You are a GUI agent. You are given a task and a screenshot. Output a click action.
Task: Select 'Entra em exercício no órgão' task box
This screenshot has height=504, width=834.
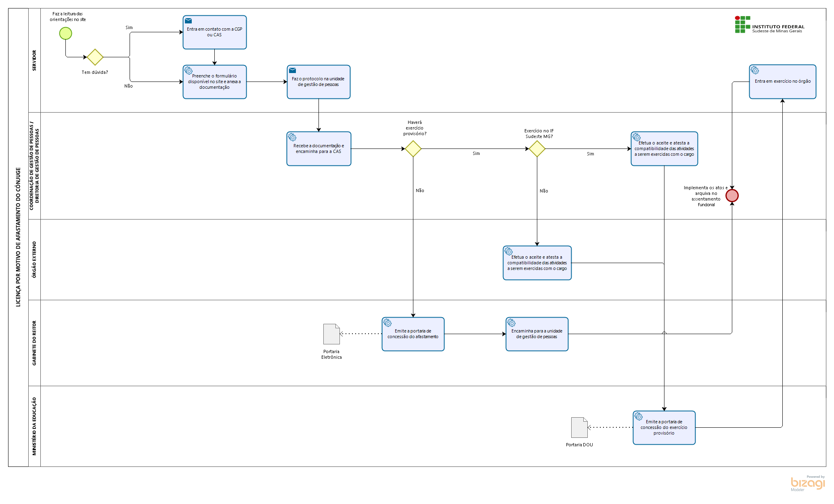point(783,82)
